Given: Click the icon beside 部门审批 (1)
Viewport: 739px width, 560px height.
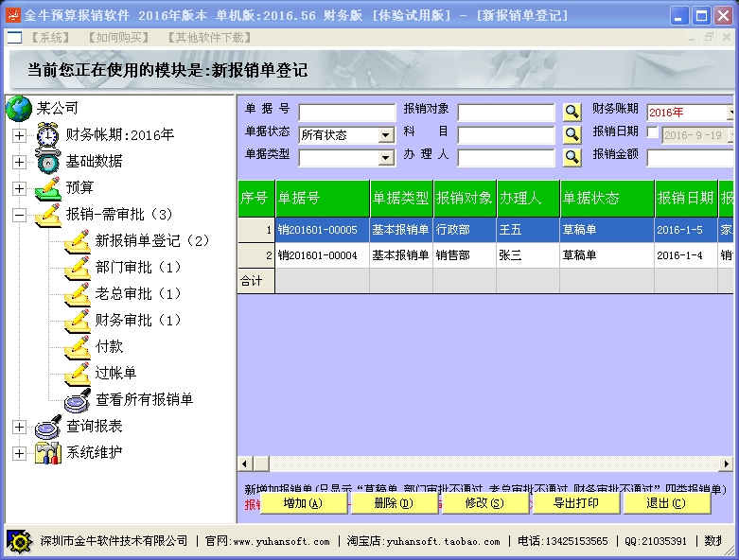Looking at the screenshot, I should 78,268.
